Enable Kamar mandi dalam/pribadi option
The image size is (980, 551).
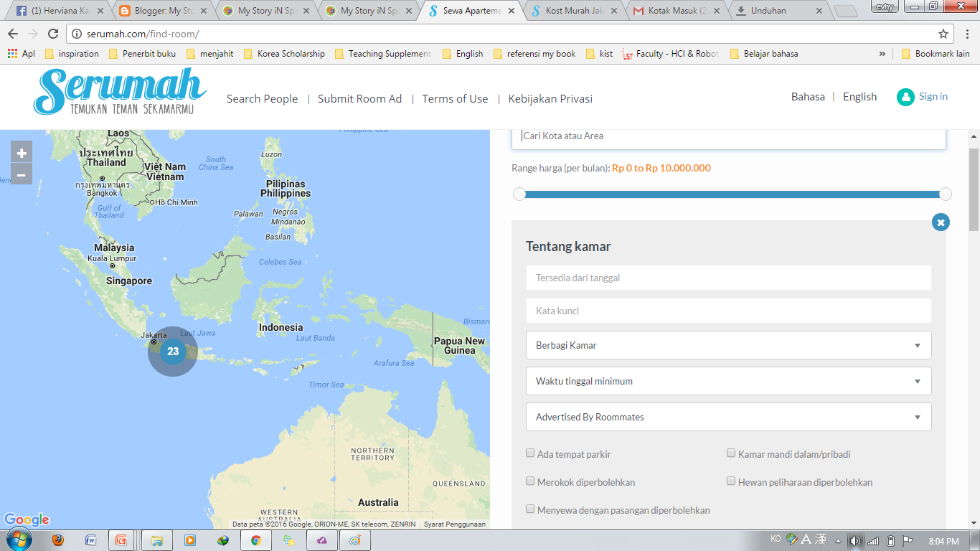pyautogui.click(x=731, y=453)
